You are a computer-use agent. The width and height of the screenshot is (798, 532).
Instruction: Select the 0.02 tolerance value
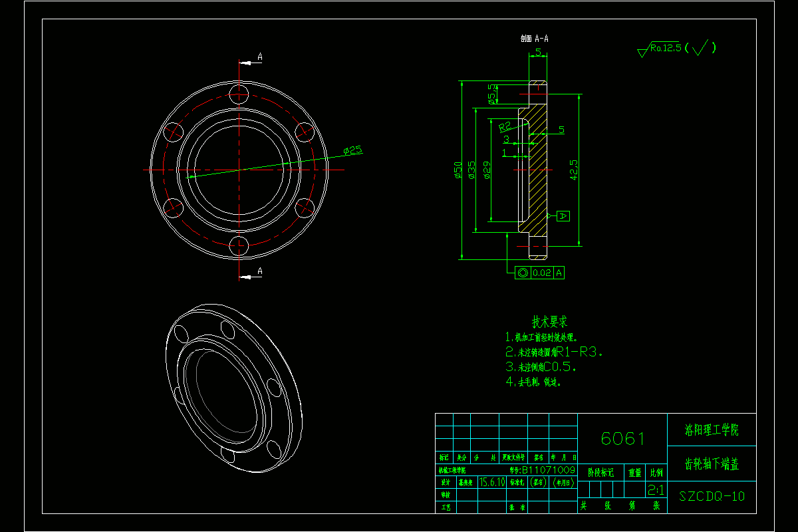click(x=542, y=273)
